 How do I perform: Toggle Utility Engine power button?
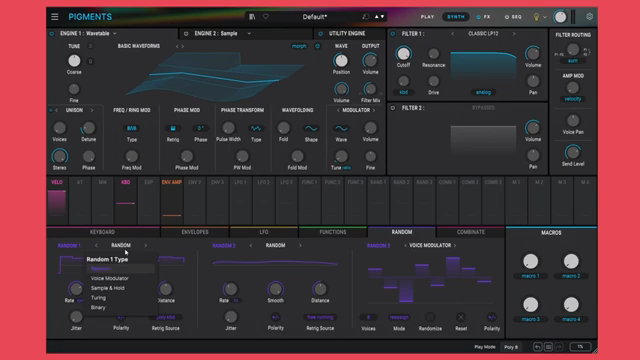pos(320,33)
